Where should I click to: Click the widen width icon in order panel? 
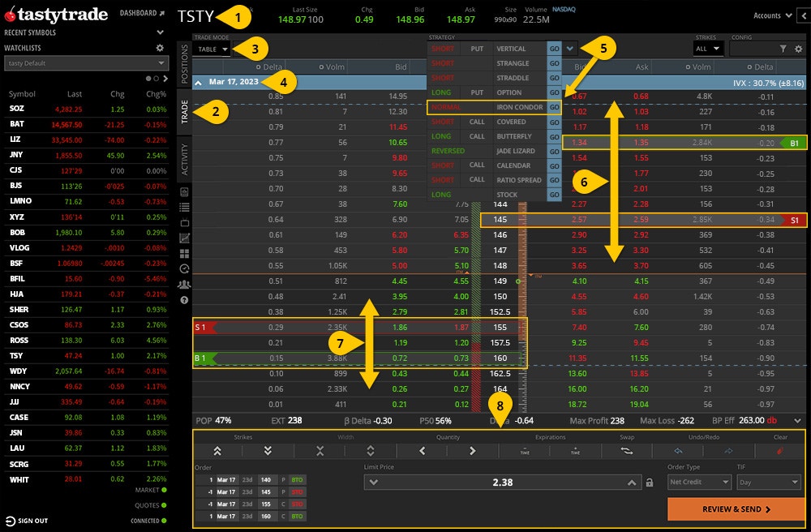371,451
